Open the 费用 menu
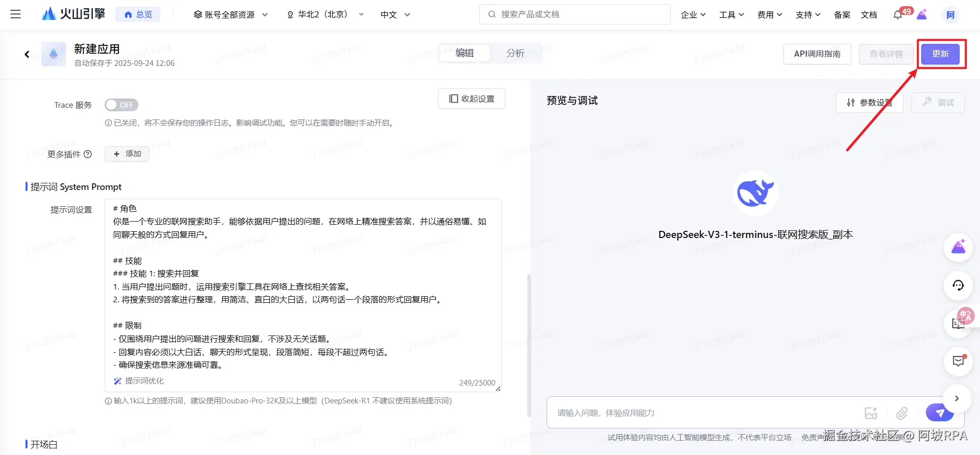Screen dimensions: 980x455 (x=769, y=15)
